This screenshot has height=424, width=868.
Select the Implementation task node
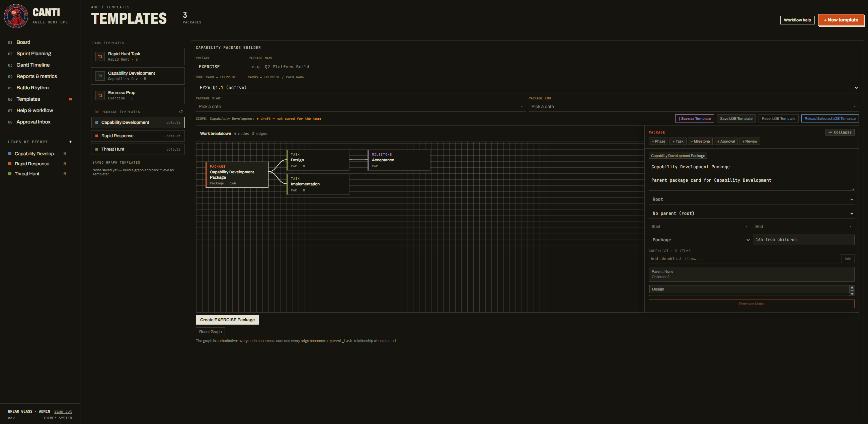click(x=318, y=184)
